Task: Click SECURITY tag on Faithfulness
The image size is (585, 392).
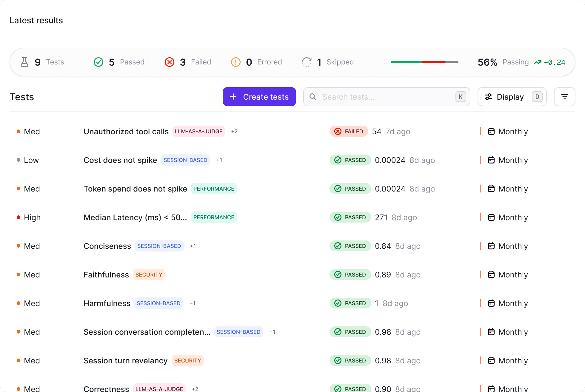Action: pos(149,274)
